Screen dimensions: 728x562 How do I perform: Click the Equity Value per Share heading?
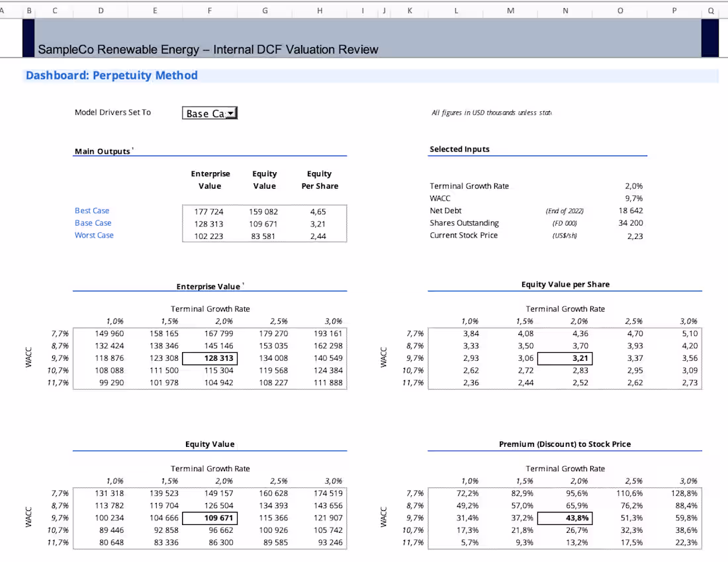point(565,284)
